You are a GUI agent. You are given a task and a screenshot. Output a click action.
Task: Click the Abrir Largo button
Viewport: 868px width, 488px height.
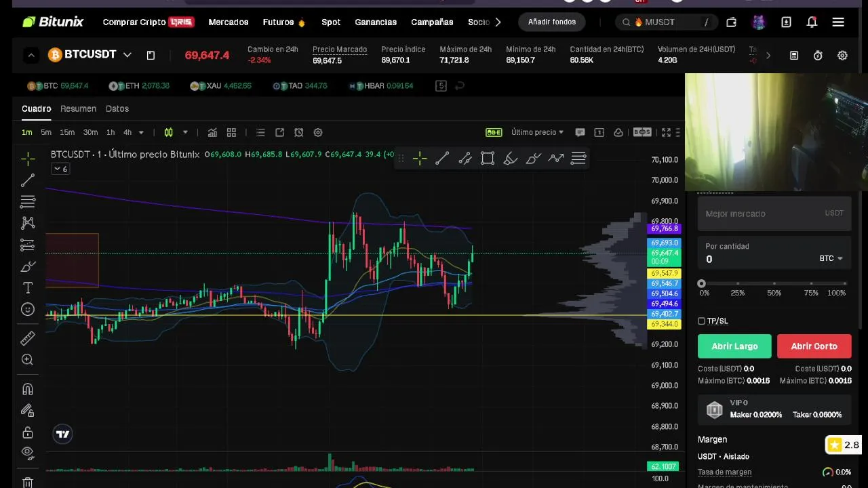(x=734, y=346)
